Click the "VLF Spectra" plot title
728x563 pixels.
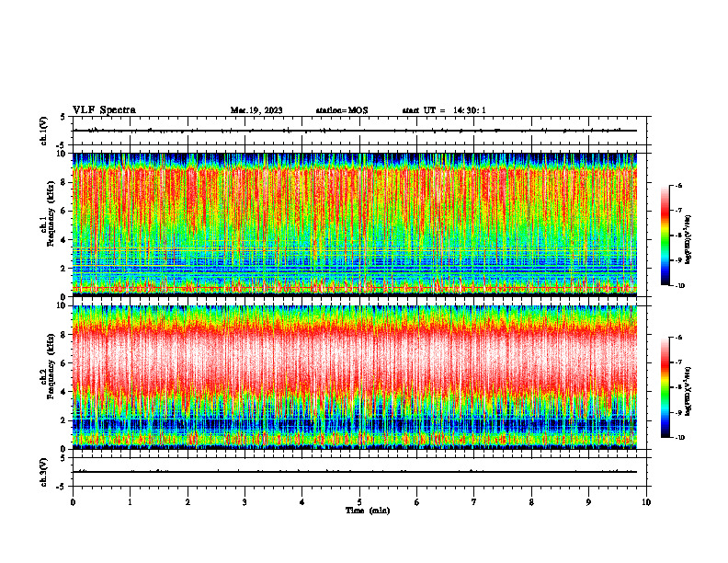[x=104, y=110]
